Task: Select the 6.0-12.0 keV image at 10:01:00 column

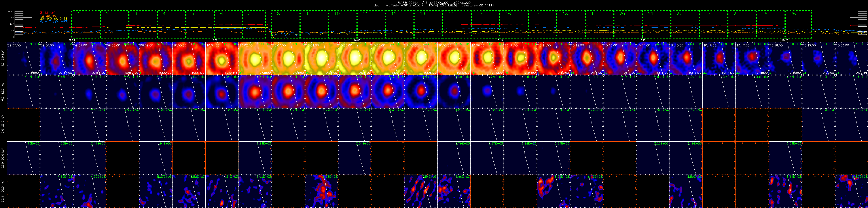Action: click(222, 92)
